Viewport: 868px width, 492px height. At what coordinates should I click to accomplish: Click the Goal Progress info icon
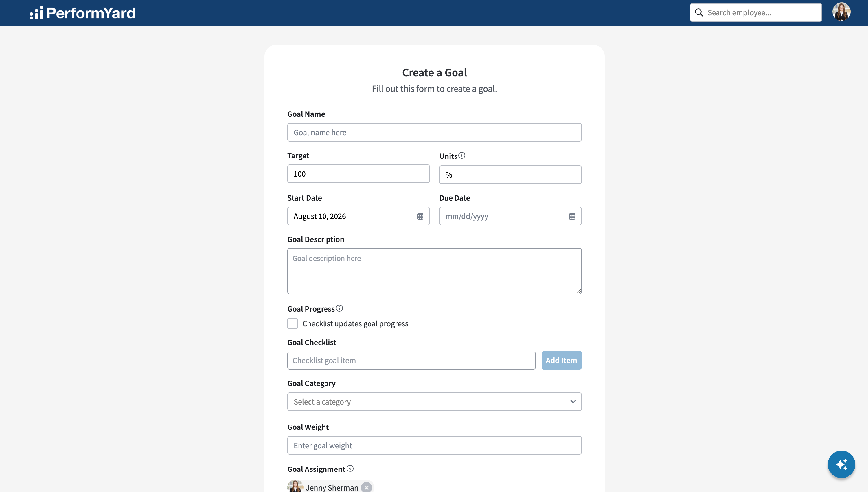pos(339,308)
